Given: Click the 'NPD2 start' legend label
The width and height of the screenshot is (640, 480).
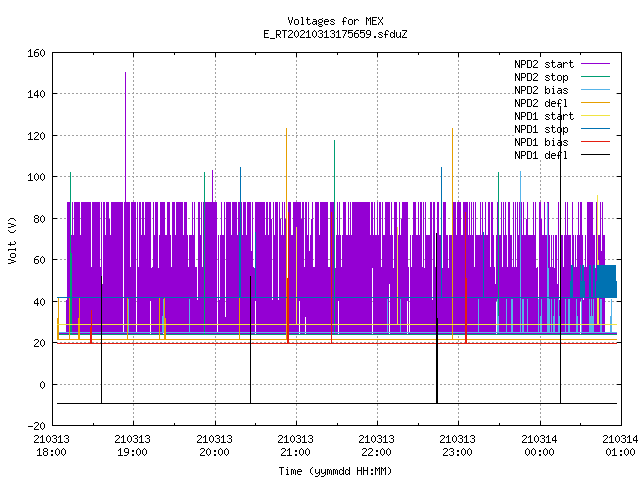Looking at the screenshot, I should tap(544, 64).
